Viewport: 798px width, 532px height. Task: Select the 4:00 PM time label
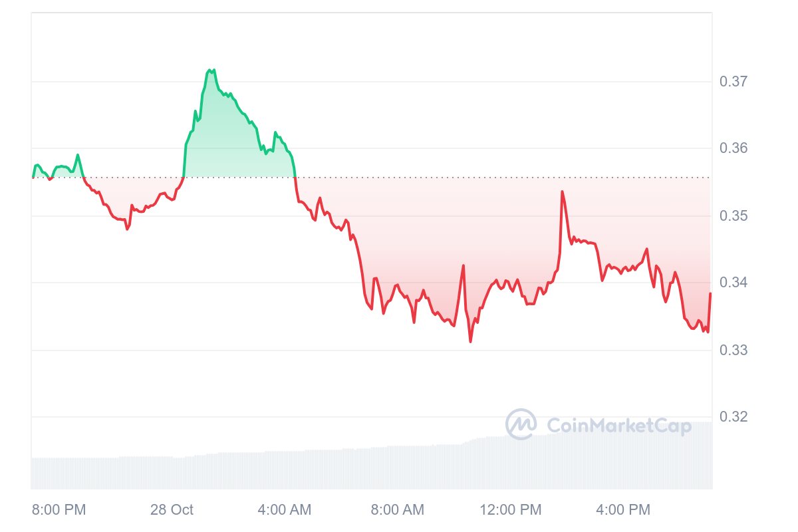pos(623,510)
